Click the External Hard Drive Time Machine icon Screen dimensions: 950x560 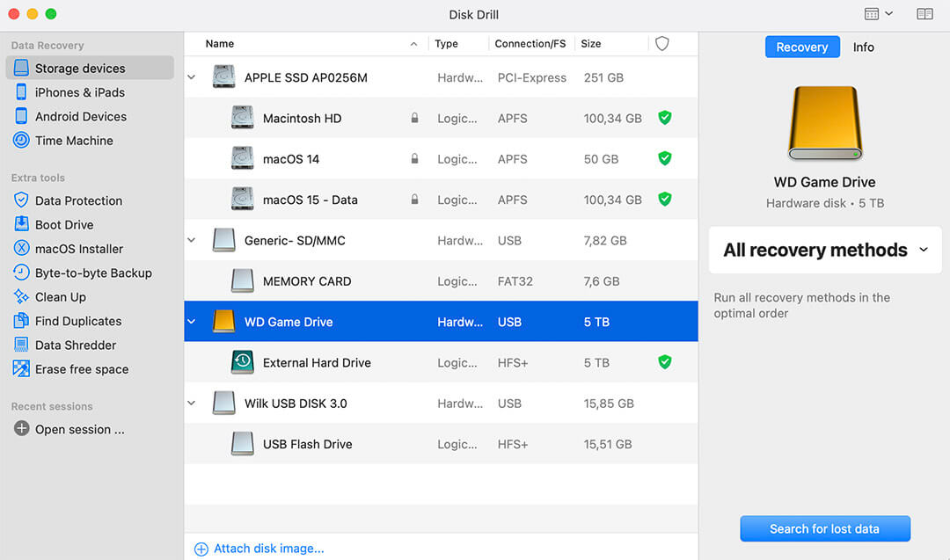click(x=243, y=362)
